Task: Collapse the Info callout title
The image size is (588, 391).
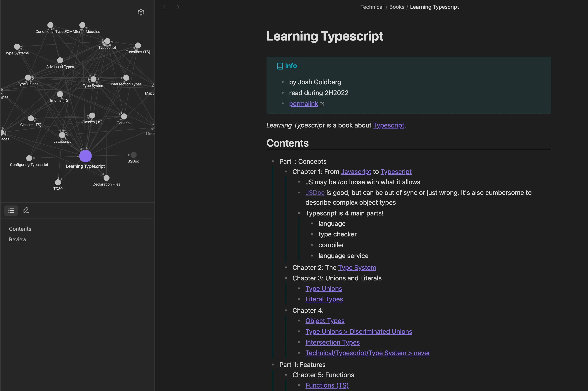Action: (291, 66)
